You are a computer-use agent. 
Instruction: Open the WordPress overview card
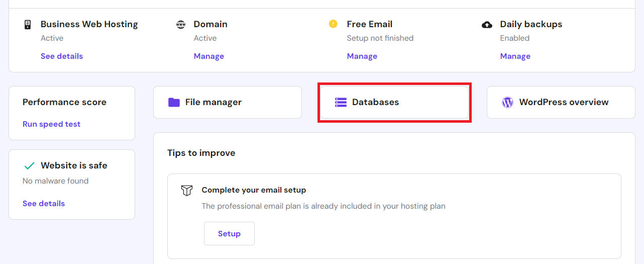tap(561, 103)
